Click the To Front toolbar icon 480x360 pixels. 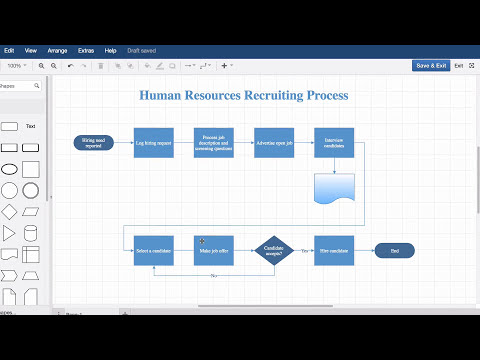(x=118, y=66)
